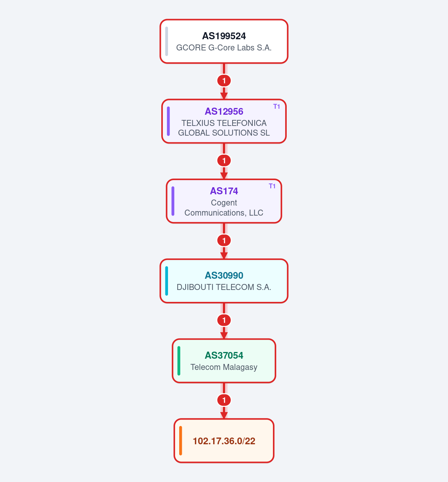448x482 pixels.
Task: Select the AS199524 GCORE node
Action: point(224,41)
